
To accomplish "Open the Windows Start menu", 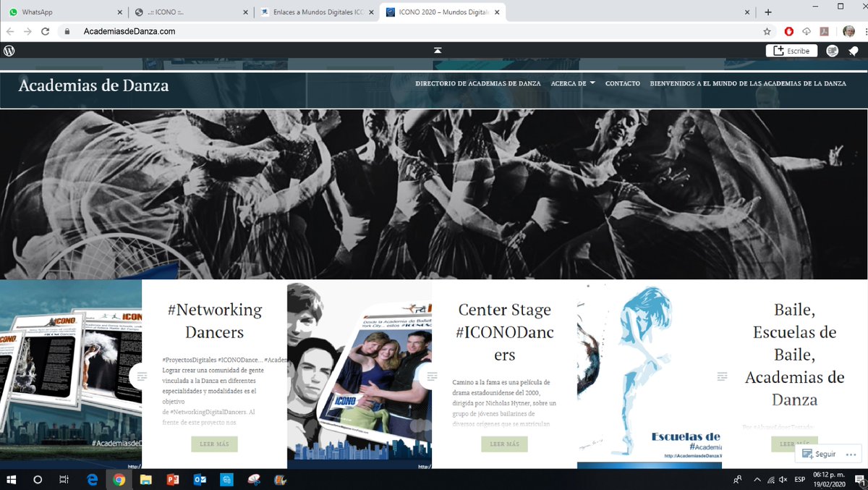I will [12, 479].
